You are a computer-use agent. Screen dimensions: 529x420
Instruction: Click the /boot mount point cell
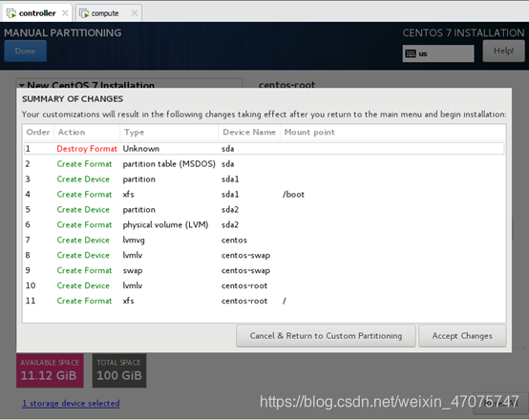pos(293,195)
